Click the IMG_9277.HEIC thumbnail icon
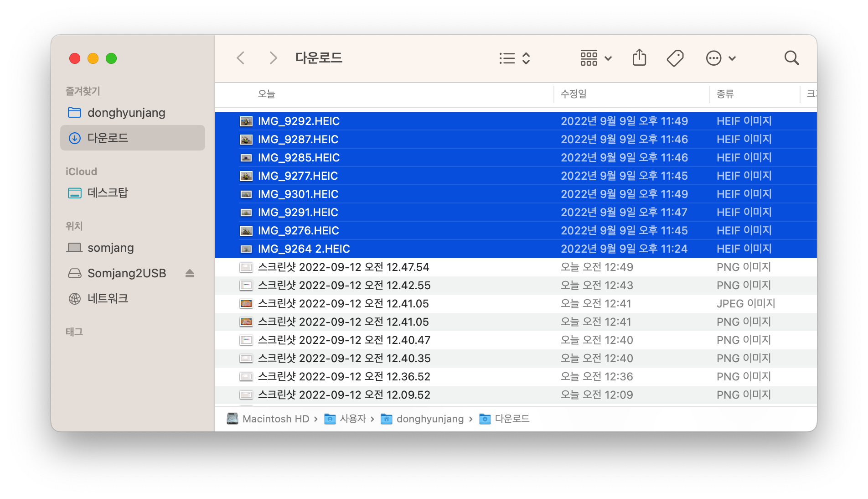868x499 pixels. 246,176
